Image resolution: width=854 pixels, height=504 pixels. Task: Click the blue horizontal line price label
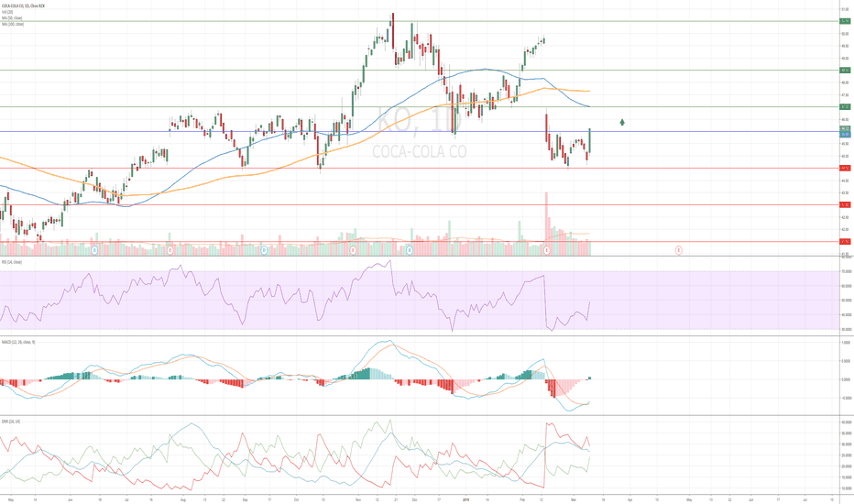click(x=845, y=134)
